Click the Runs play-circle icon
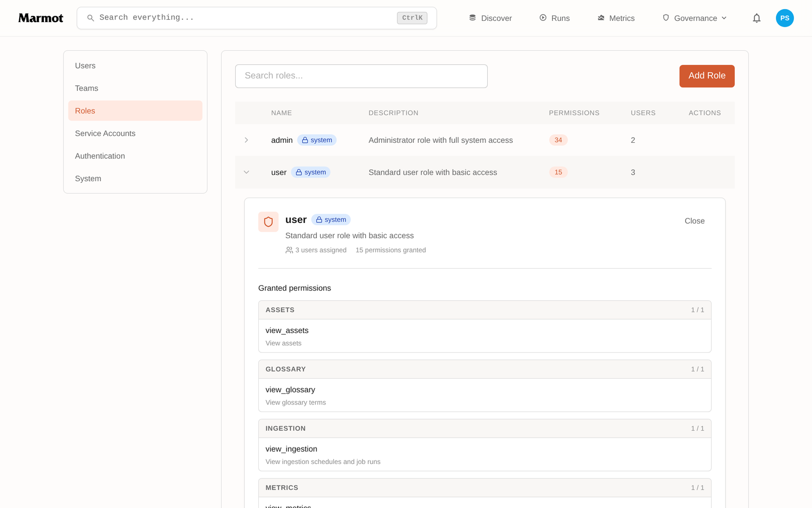 (543, 18)
